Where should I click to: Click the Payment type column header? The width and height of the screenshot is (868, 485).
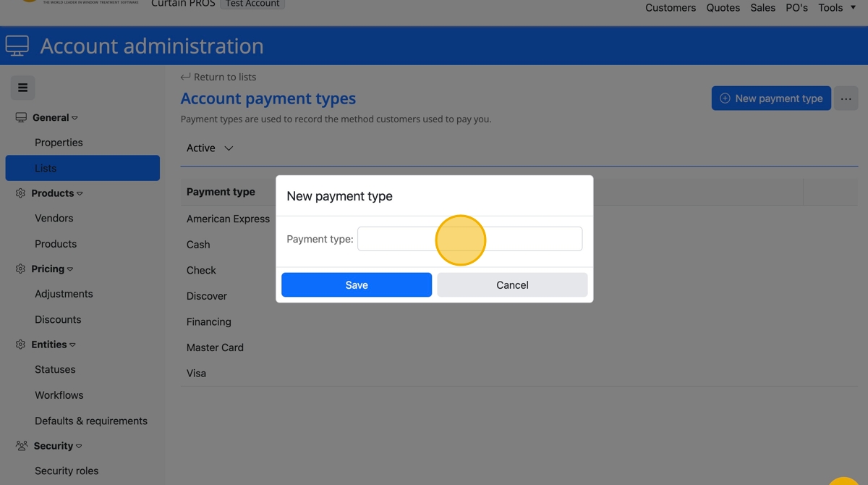[221, 192]
